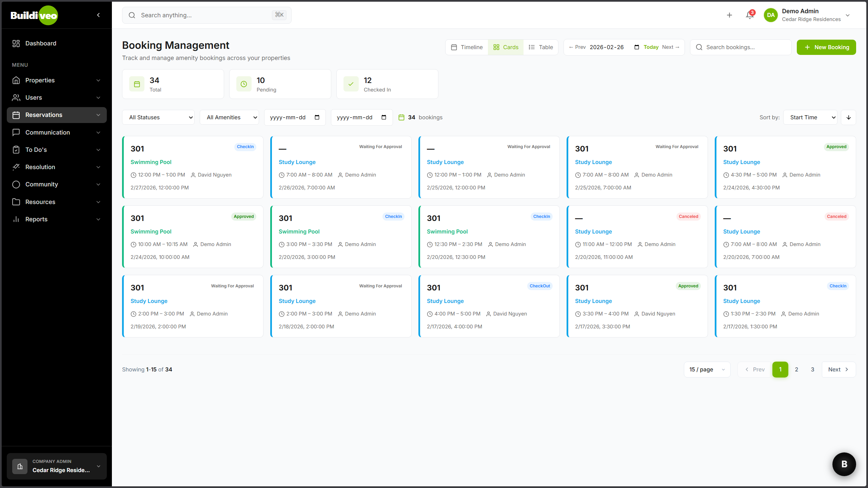
Task: Click the Dashboard icon in the sidebar
Action: 16,43
